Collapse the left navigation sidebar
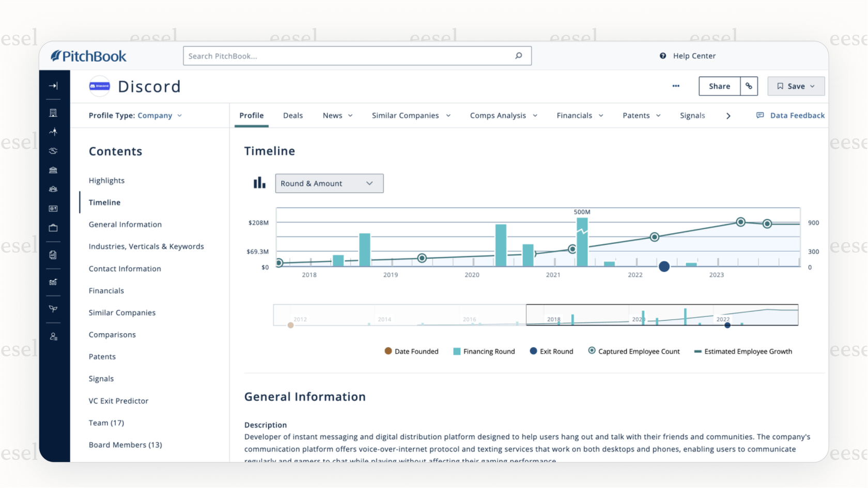The height and width of the screenshot is (488, 868). [53, 86]
